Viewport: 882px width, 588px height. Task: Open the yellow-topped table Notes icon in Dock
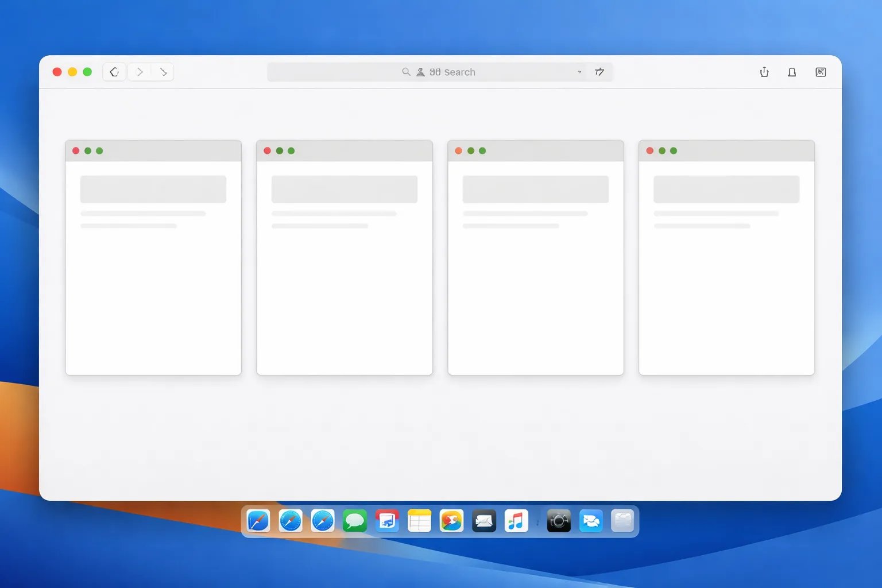419,521
